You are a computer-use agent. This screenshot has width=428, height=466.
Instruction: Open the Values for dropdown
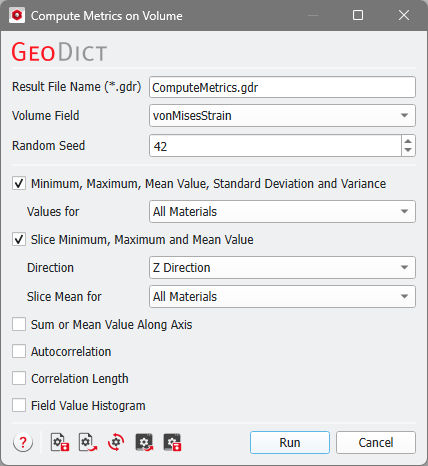click(282, 211)
